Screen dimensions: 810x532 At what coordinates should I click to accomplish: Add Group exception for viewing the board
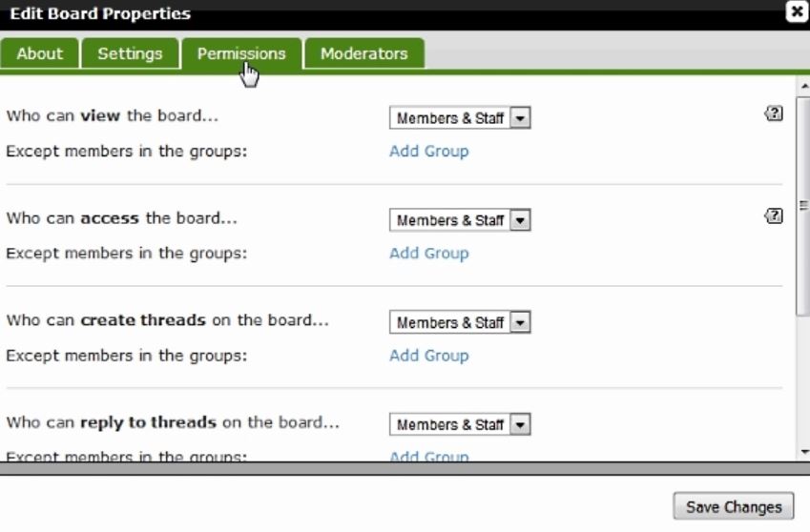tap(428, 151)
